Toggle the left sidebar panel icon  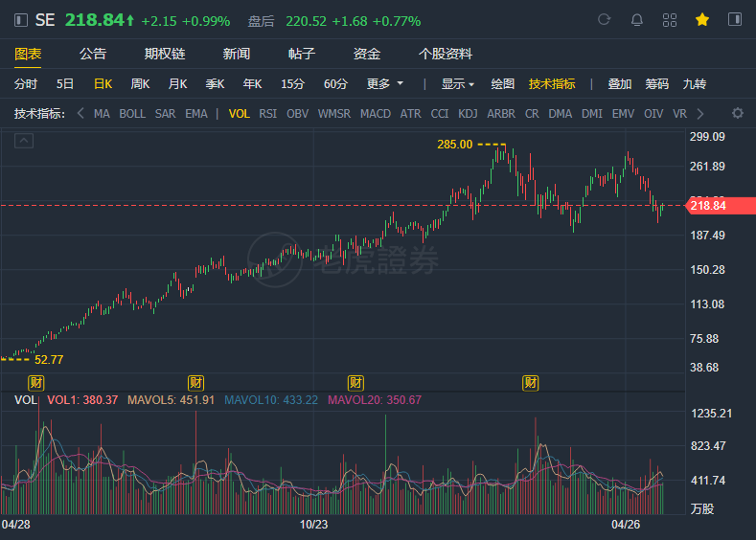(x=21, y=20)
